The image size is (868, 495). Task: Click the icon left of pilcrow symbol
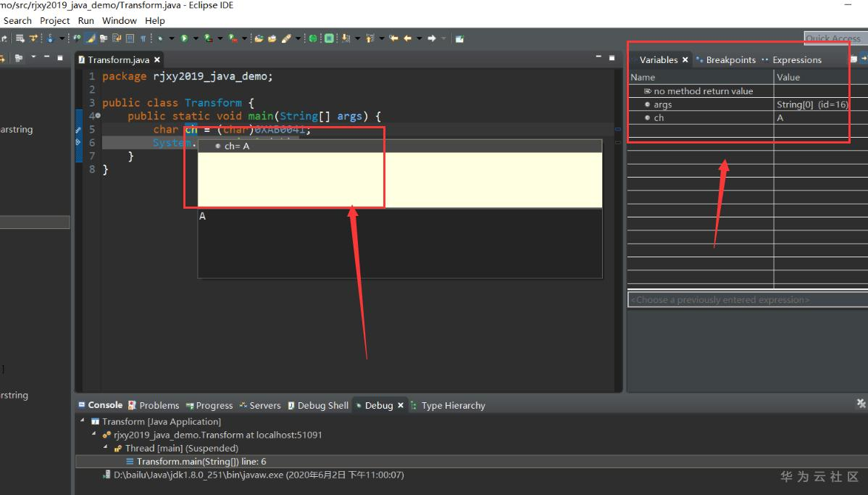click(x=130, y=38)
